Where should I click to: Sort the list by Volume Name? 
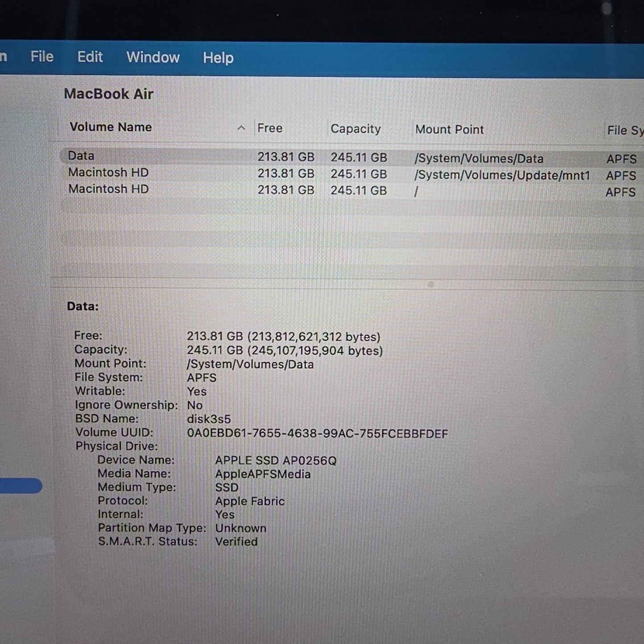[x=111, y=127]
